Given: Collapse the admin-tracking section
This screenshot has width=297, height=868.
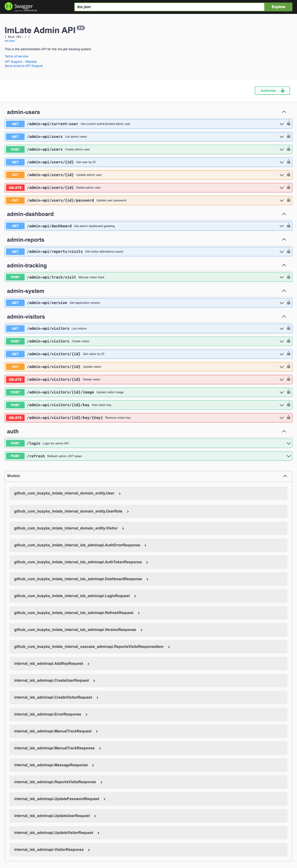Looking at the screenshot, I should [284, 265].
